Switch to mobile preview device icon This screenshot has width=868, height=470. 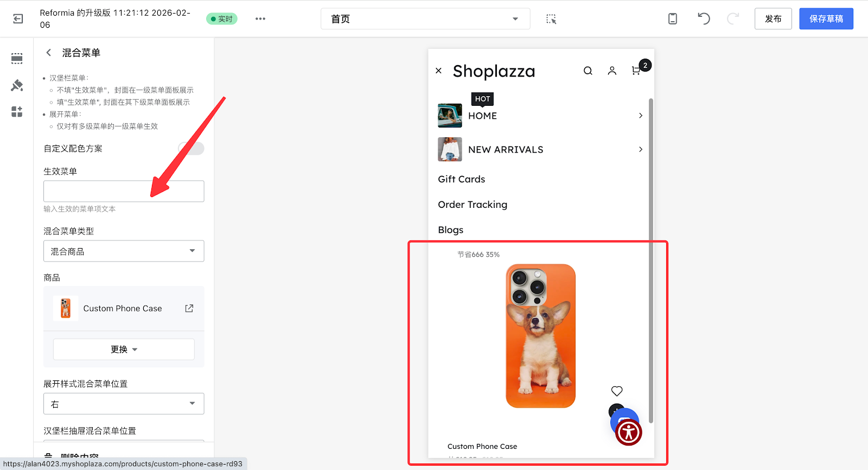click(672, 19)
